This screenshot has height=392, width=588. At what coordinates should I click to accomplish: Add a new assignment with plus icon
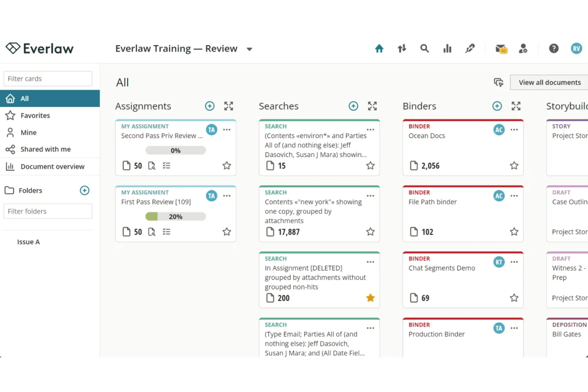pyautogui.click(x=210, y=106)
